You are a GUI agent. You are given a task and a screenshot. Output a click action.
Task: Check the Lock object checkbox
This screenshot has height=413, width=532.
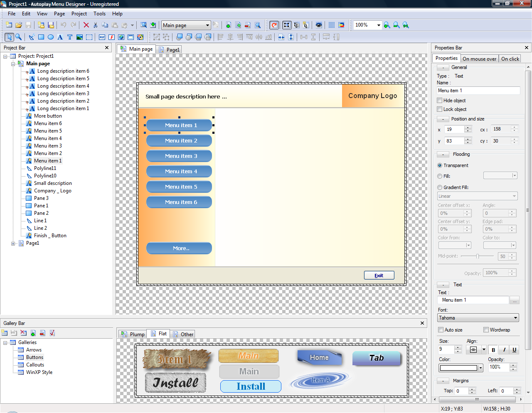coord(440,109)
